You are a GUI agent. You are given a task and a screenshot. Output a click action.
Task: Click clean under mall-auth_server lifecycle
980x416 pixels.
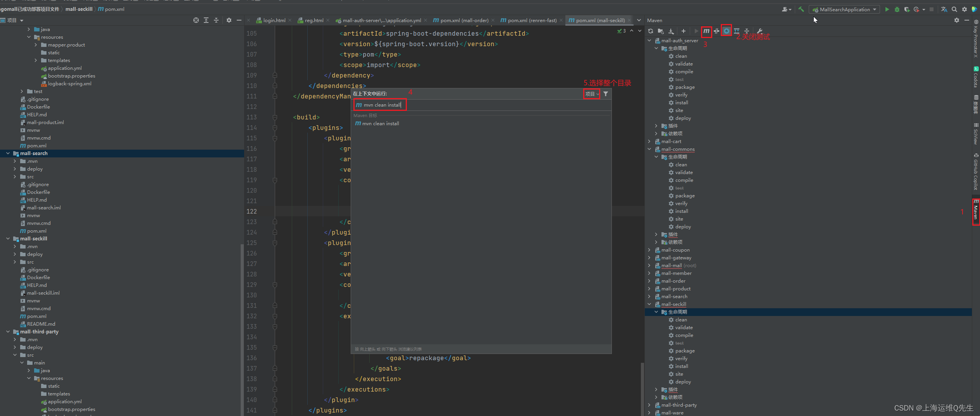681,56
